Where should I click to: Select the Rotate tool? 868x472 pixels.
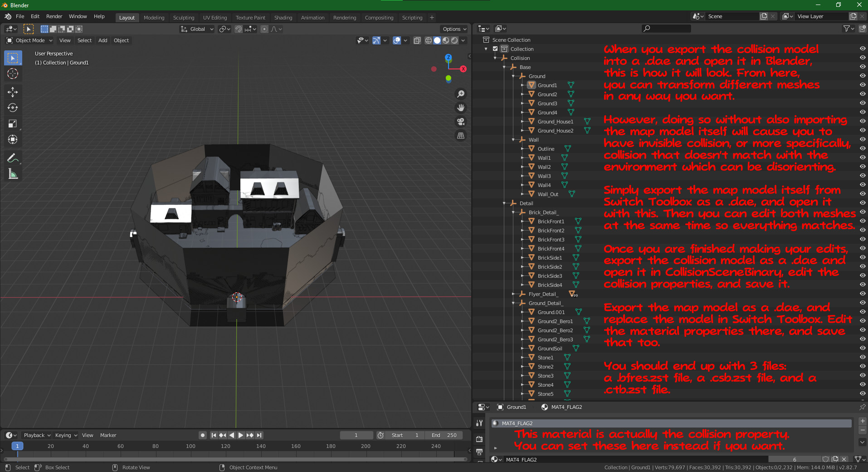13,108
